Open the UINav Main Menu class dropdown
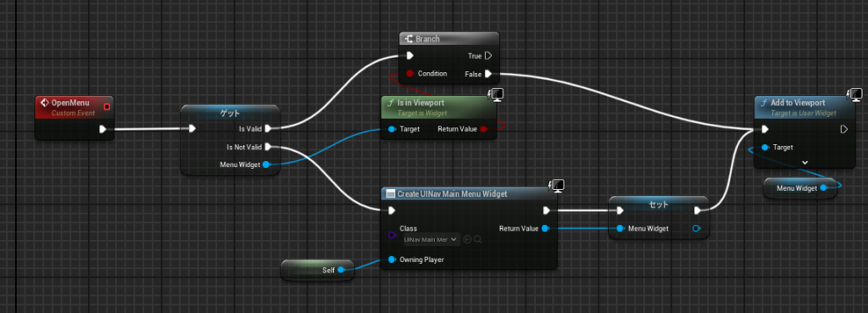The width and height of the screenshot is (868, 313). 431,239
